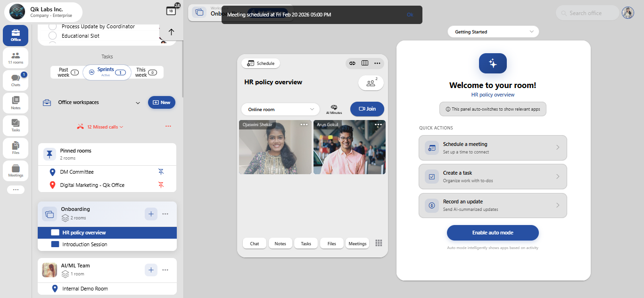Expand the 12 Missed calls list
644x298 pixels.
click(x=101, y=127)
